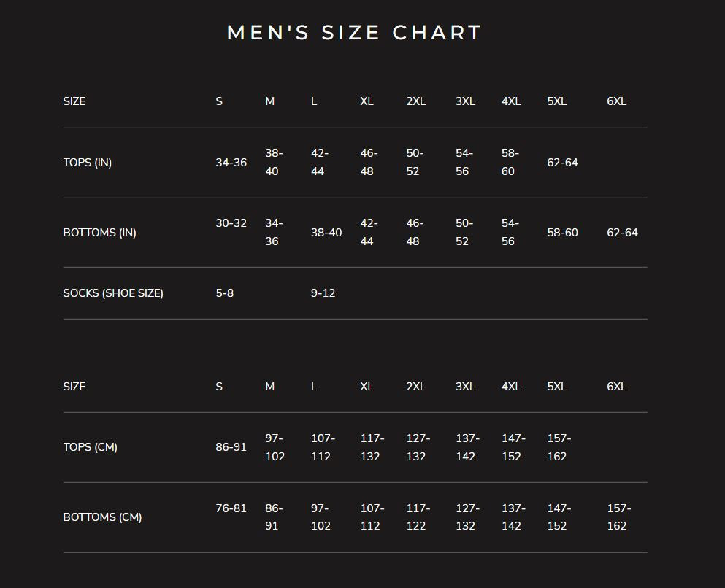Click the 117-132 XL tops centimeter value
The image size is (725, 588).
click(x=372, y=447)
